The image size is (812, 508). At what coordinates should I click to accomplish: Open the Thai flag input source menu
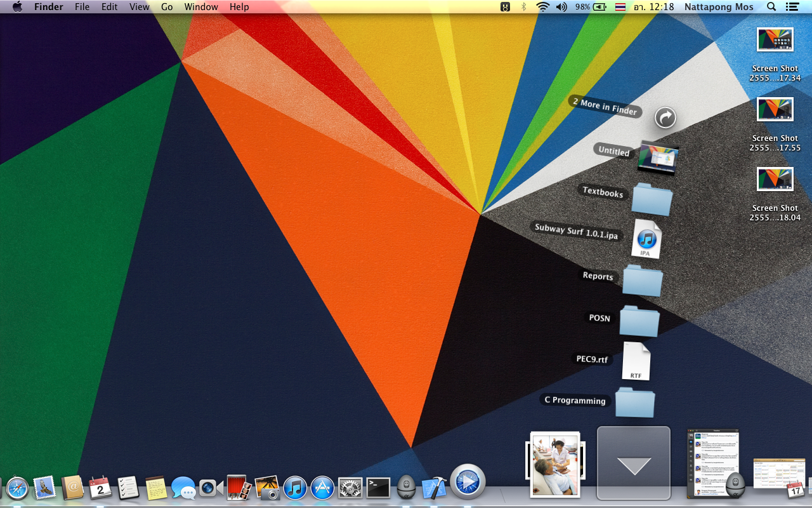pyautogui.click(x=620, y=7)
